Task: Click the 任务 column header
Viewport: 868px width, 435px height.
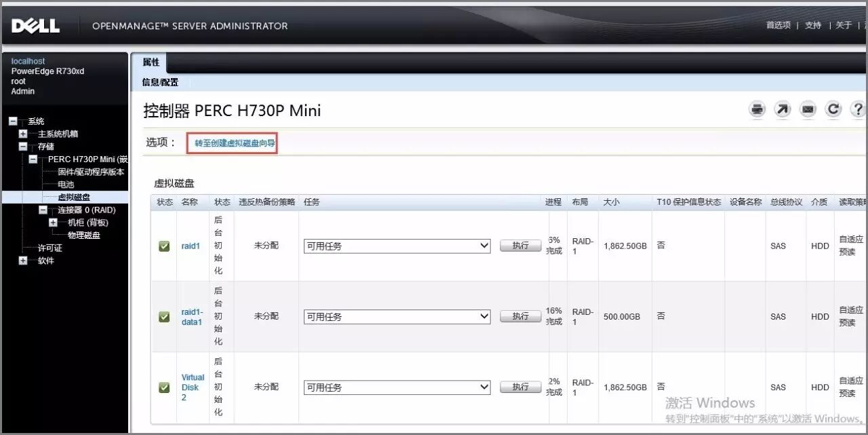Action: coord(312,202)
